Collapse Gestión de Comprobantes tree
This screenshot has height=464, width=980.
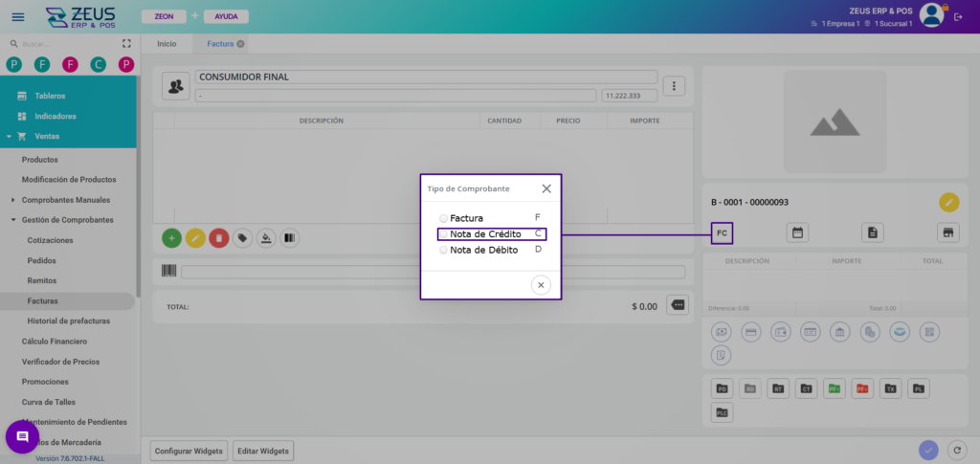[12, 220]
